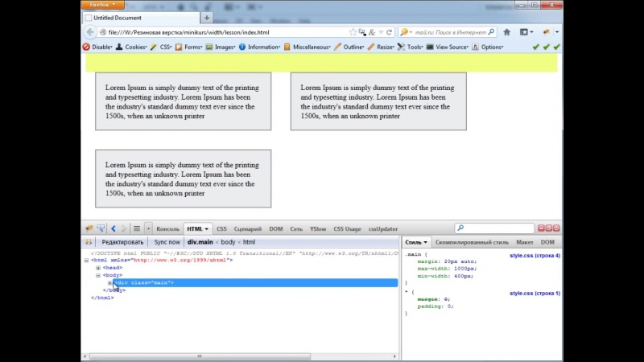Activate the Firebug element inspector icon
The width and height of the screenshot is (644, 362).
(x=101, y=228)
